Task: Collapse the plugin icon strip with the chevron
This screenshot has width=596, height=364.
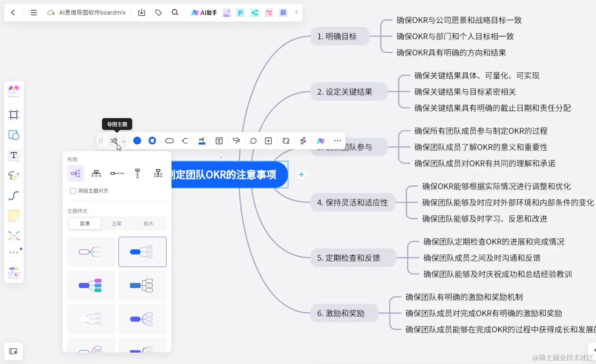Action: tap(296, 12)
